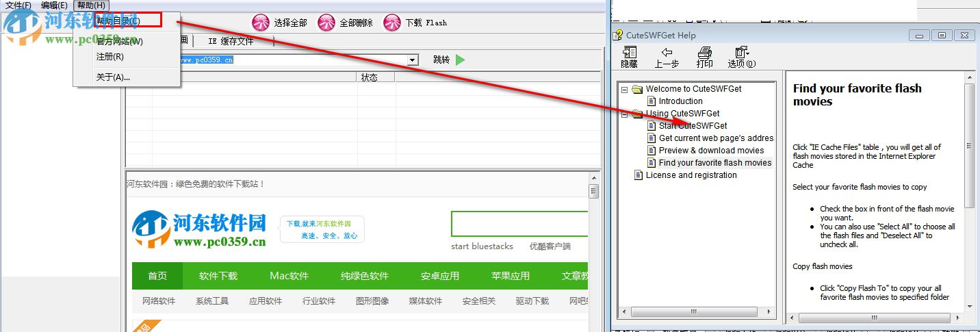Viewport: 980px width, 332px height.
Task: Click the Select All (选择全部) icon
Action: 261,23
